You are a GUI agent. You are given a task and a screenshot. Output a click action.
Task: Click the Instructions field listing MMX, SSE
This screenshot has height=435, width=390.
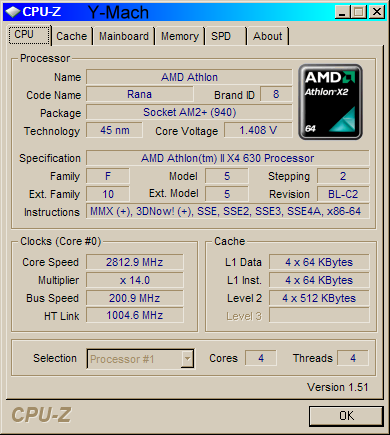click(x=228, y=211)
